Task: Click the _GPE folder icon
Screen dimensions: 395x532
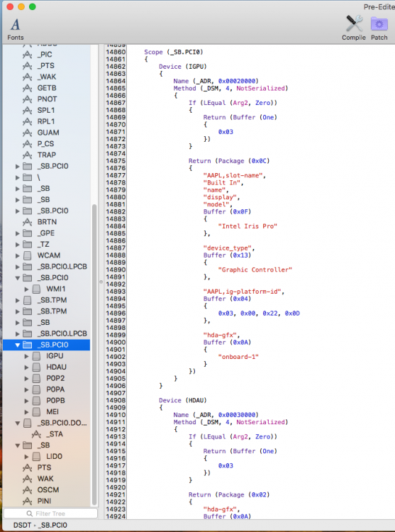Action: click(28, 233)
